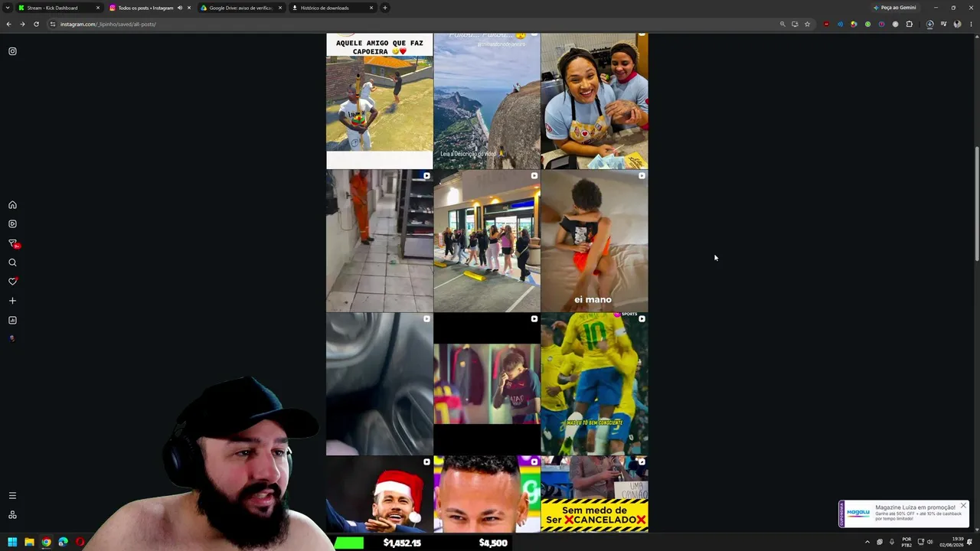980x551 pixels.
Task: Open Instagram Reels from the sidebar
Action: point(12,224)
